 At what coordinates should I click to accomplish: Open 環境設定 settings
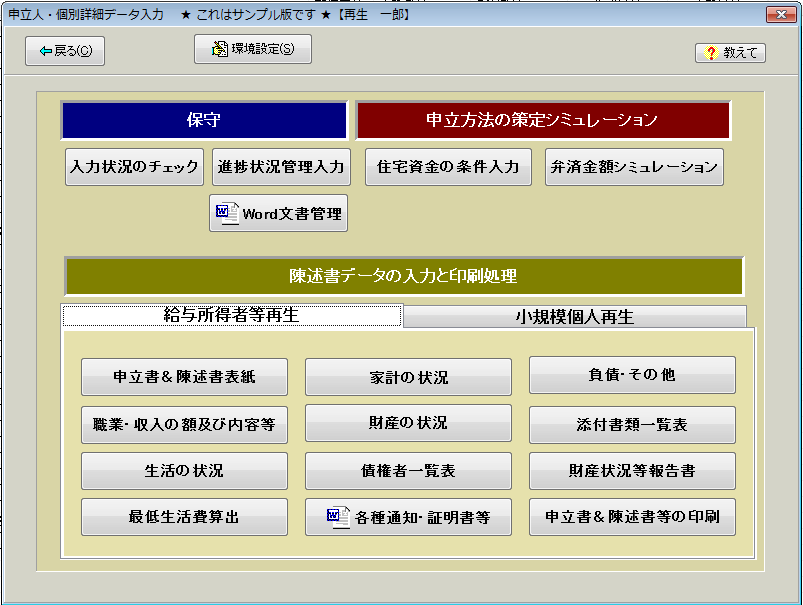click(x=253, y=49)
